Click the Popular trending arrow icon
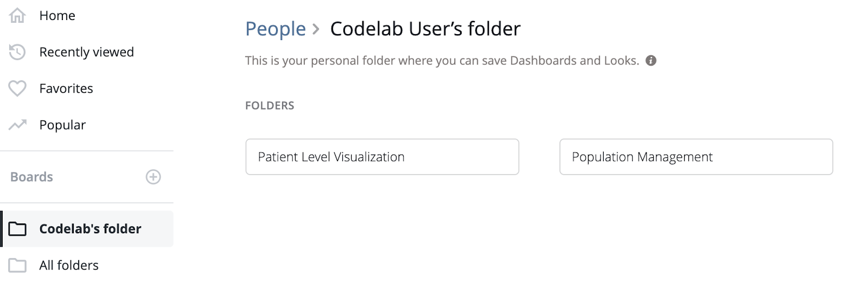This screenshot has width=868, height=289. [x=17, y=125]
